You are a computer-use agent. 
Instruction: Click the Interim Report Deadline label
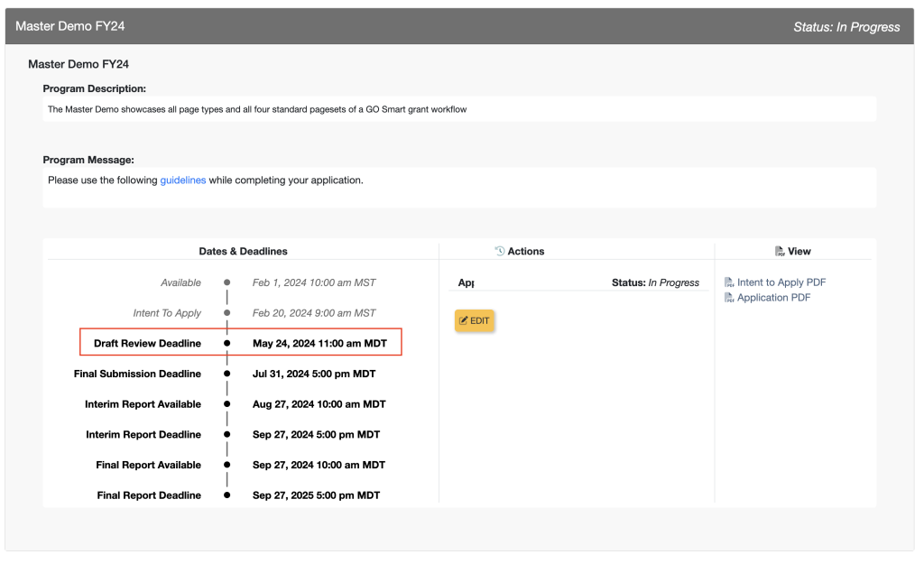(143, 434)
